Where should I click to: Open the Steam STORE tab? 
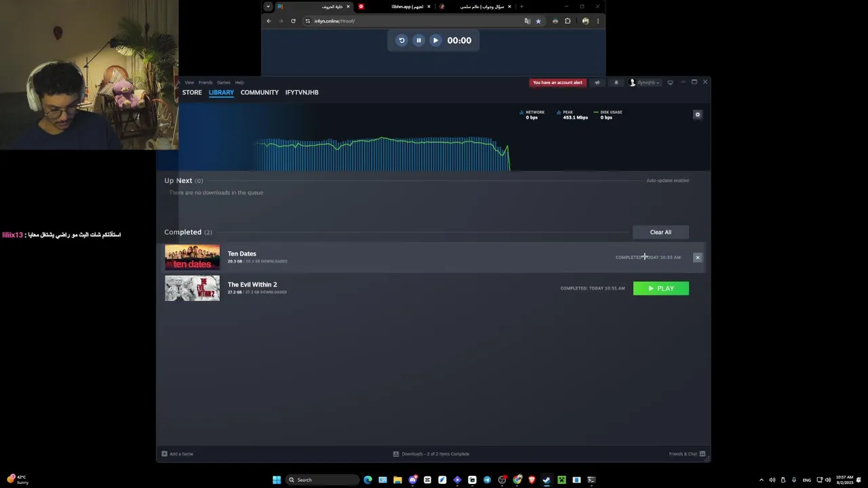192,92
